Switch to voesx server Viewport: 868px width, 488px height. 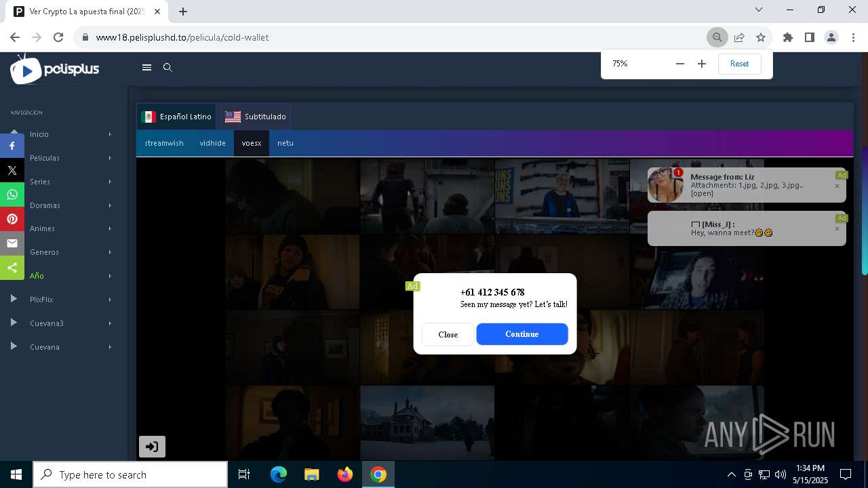[x=252, y=143]
